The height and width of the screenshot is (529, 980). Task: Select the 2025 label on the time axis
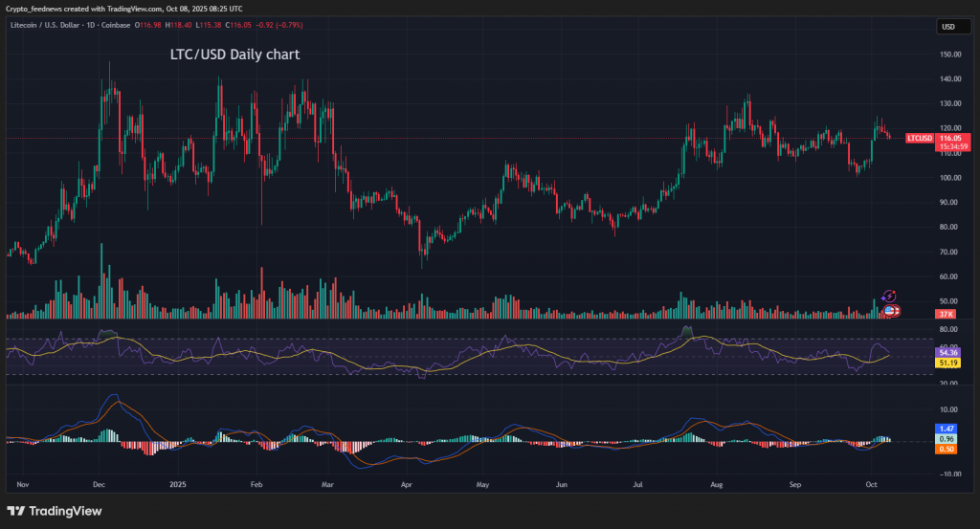pos(178,486)
